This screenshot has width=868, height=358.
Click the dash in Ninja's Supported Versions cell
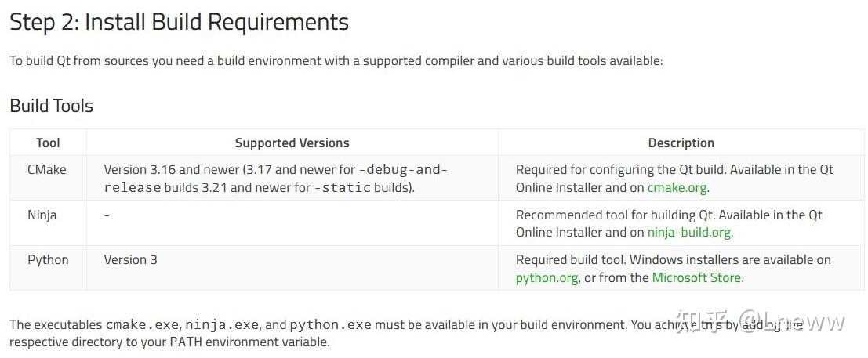pyautogui.click(x=107, y=215)
